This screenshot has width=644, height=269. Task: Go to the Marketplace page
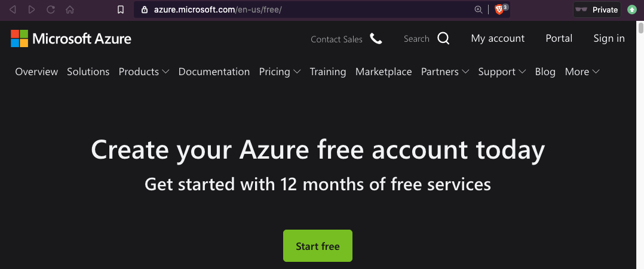coord(384,72)
